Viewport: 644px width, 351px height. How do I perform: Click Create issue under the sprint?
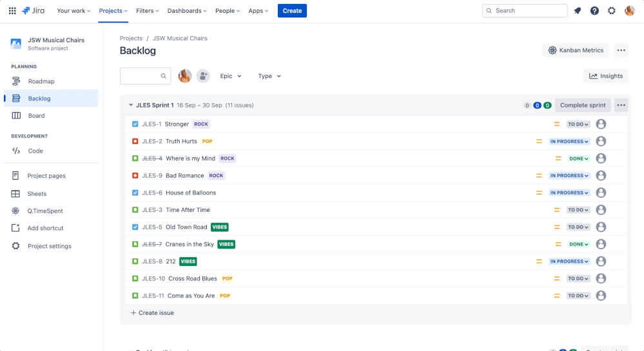click(x=152, y=313)
